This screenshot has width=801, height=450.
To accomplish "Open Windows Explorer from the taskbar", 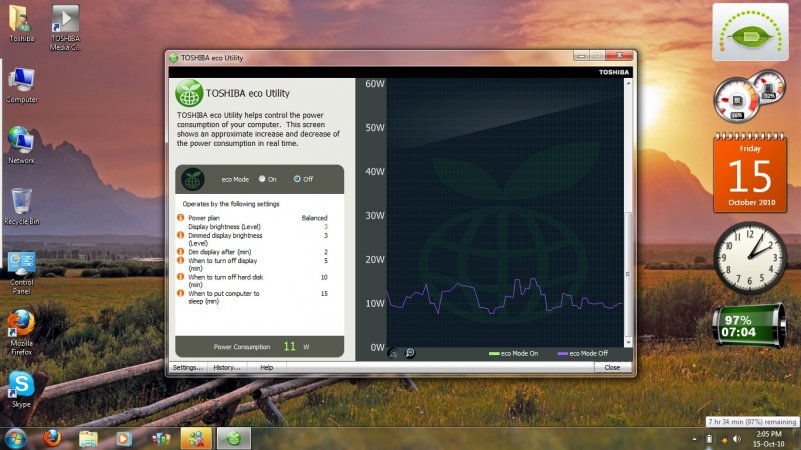I will click(x=88, y=439).
